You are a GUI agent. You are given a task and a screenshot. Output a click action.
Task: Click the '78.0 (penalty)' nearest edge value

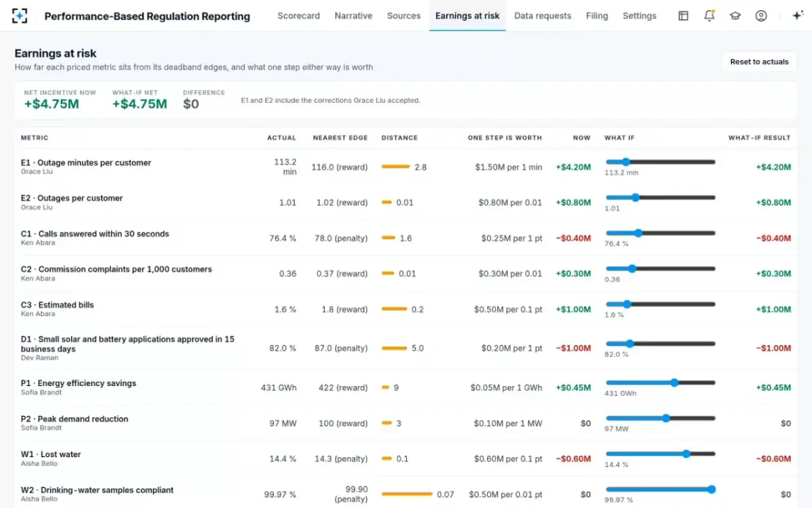[x=342, y=238]
